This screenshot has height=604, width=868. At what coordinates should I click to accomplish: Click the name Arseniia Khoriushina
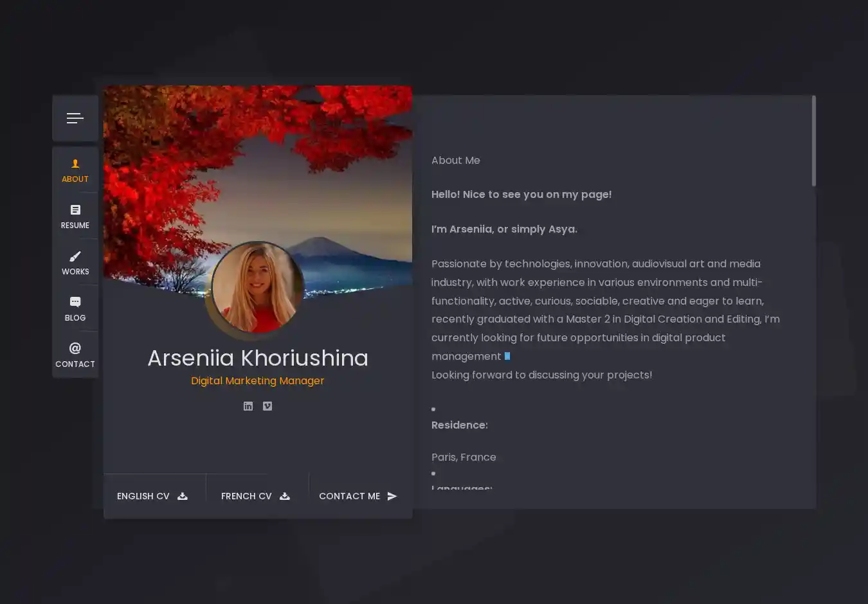point(258,358)
